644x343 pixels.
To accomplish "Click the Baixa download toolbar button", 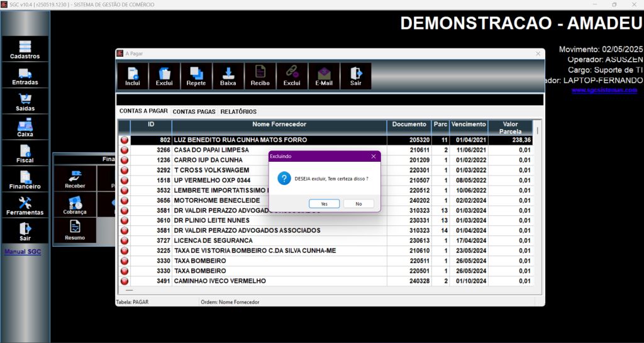I will click(x=228, y=76).
